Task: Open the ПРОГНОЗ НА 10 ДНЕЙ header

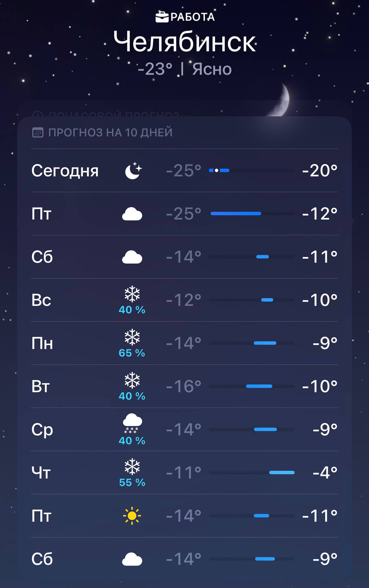Action: coord(110,133)
